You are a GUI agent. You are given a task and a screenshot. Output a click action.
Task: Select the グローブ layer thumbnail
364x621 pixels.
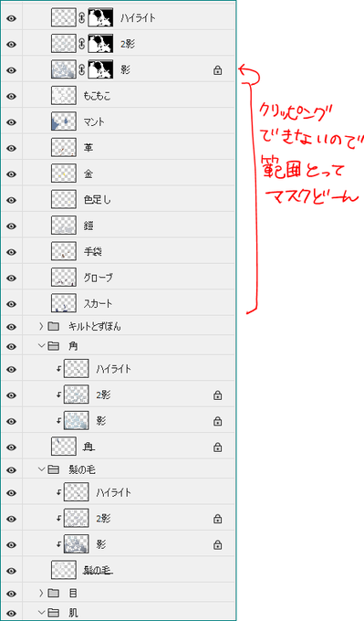(x=64, y=278)
